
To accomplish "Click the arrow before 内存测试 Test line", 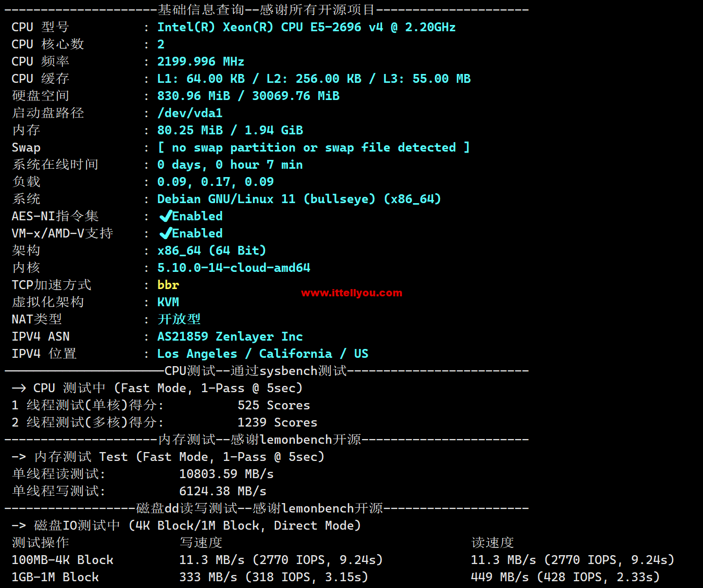I will 19,457.
